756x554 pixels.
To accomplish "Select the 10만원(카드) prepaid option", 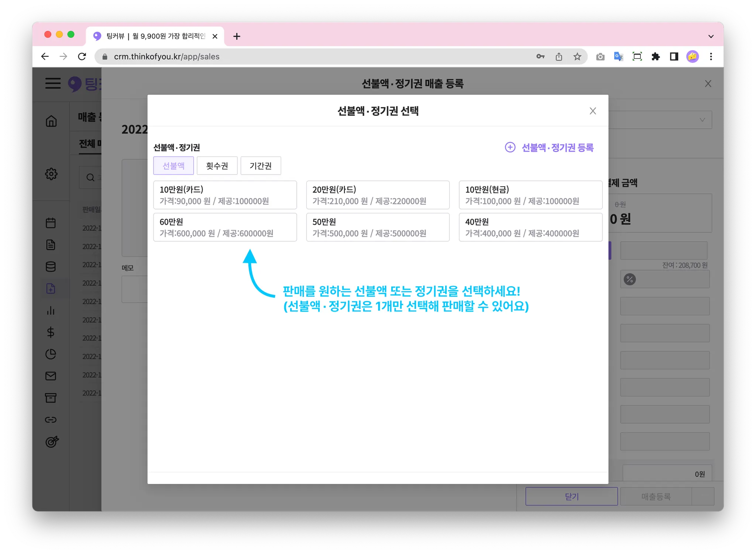I will (225, 195).
